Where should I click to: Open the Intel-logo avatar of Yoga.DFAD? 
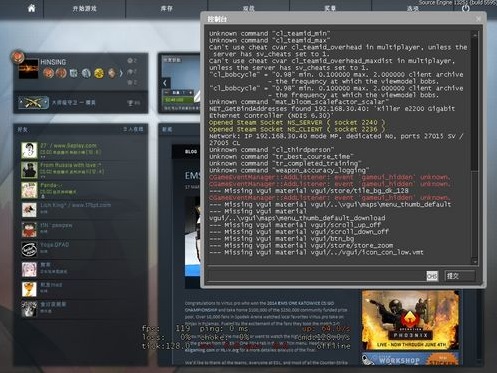pos(29,249)
